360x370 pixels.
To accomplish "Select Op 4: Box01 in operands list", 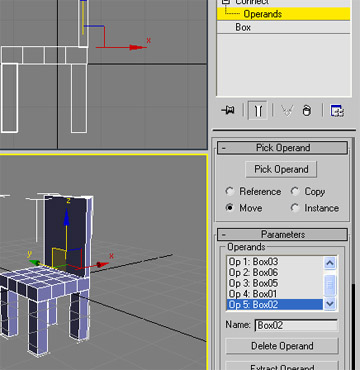I will tap(275, 294).
